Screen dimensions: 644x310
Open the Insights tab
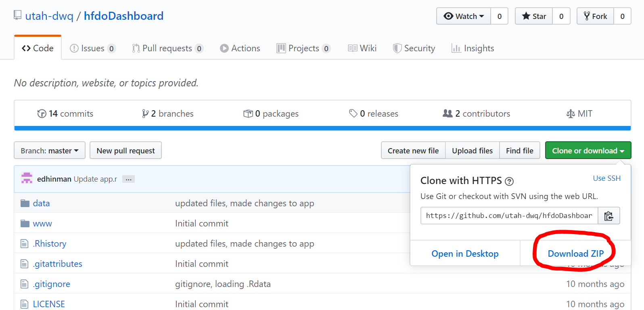pyautogui.click(x=473, y=48)
